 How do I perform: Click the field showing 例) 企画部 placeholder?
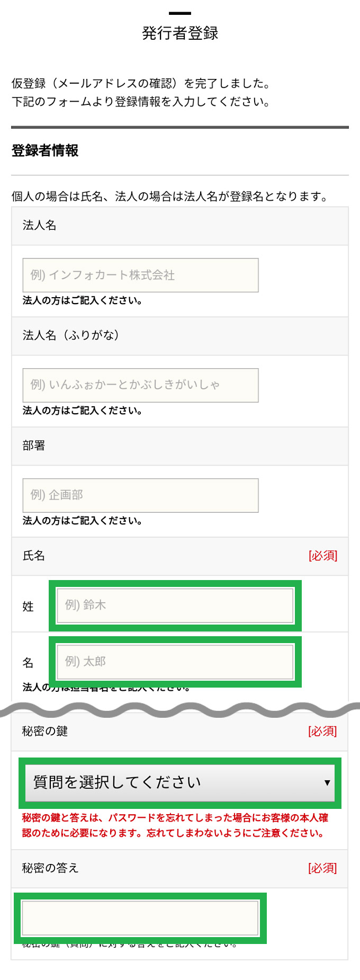pos(140,494)
